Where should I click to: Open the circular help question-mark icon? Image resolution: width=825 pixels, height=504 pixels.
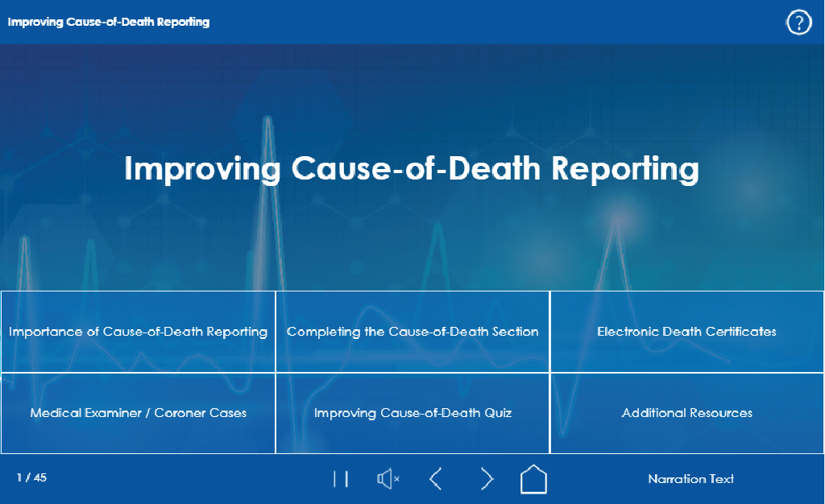tap(798, 22)
